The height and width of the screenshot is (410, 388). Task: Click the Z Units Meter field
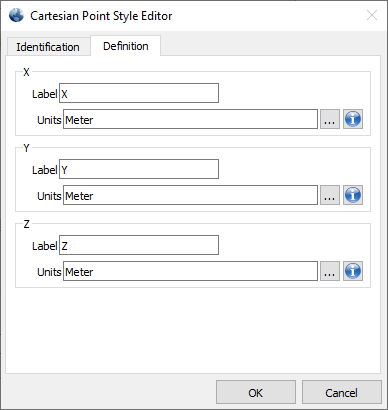190,271
